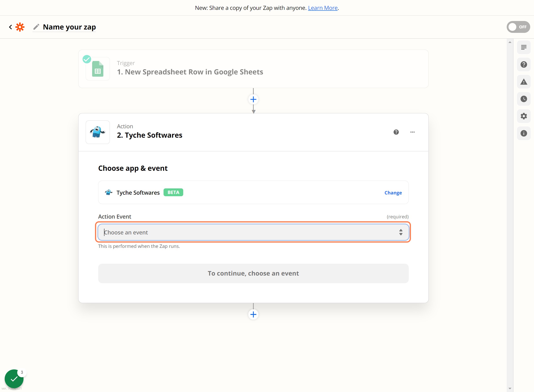534x392 pixels.
Task: Open the history clock sidebar icon
Action: 523,99
